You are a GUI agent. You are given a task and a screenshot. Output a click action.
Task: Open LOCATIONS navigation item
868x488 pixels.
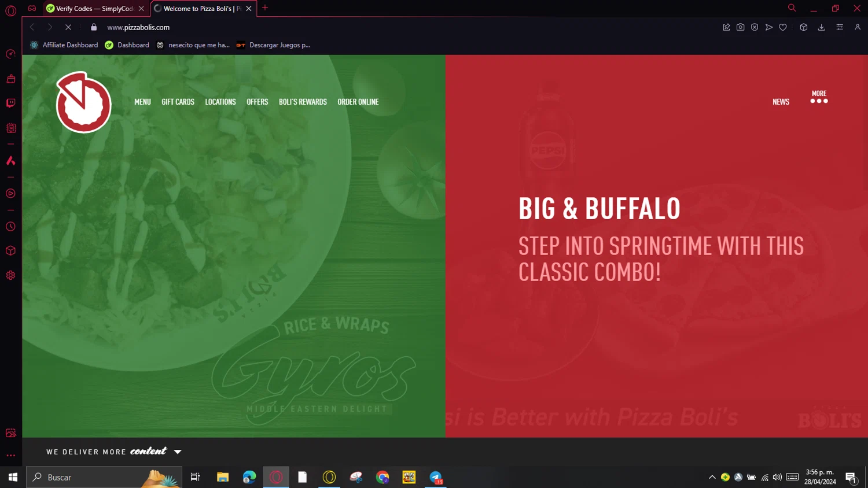pos(220,102)
